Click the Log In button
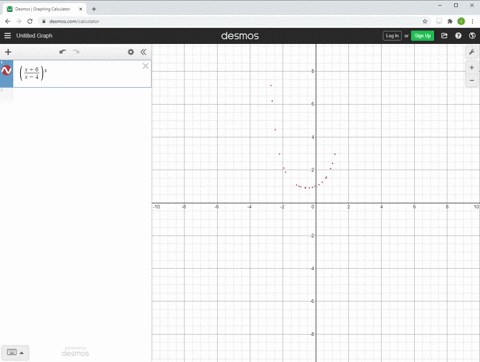The image size is (480, 362). coord(392,36)
